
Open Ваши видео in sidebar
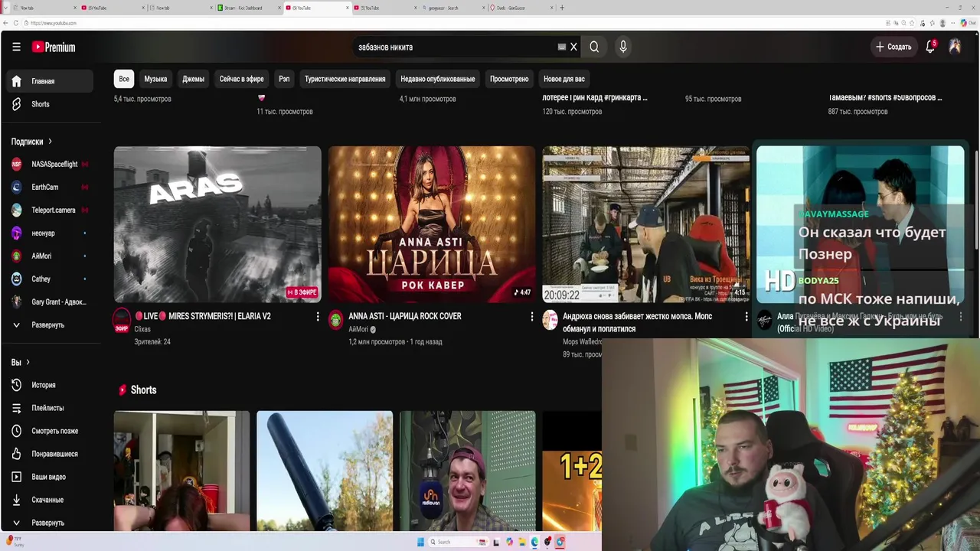tap(50, 477)
